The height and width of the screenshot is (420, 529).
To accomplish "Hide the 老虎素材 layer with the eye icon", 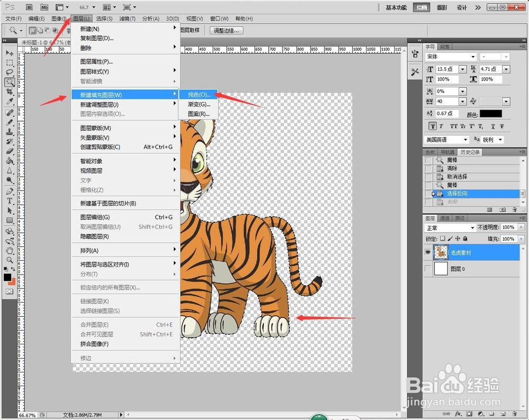I will click(x=428, y=252).
